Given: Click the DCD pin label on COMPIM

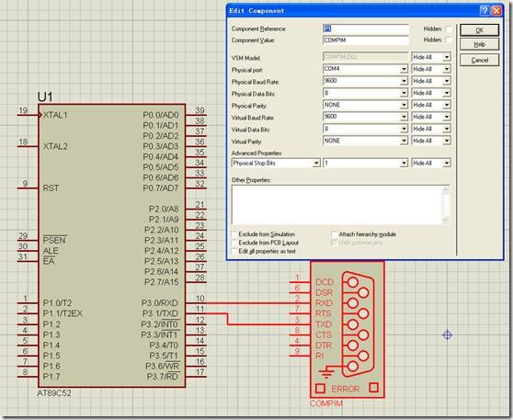Looking at the screenshot, I should point(325,282).
